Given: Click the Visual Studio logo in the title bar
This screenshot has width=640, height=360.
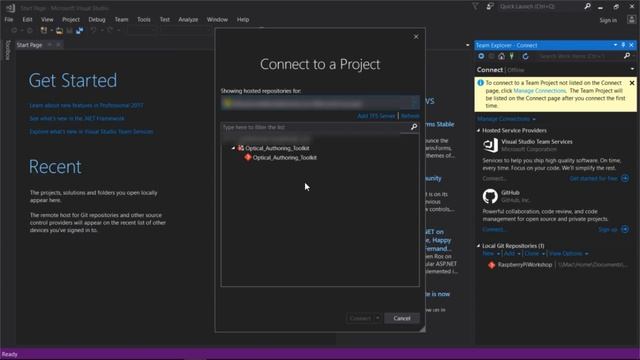Looking at the screenshot, I should click(x=10, y=7).
